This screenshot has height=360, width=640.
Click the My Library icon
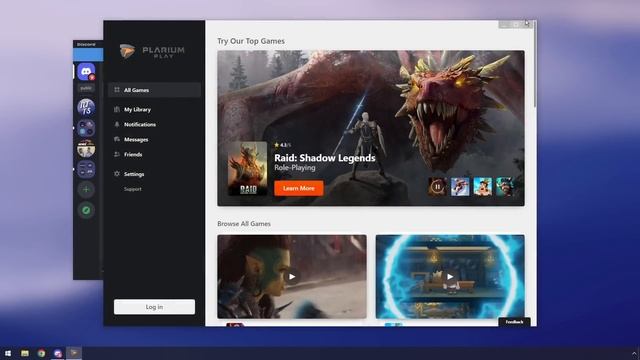click(x=117, y=109)
